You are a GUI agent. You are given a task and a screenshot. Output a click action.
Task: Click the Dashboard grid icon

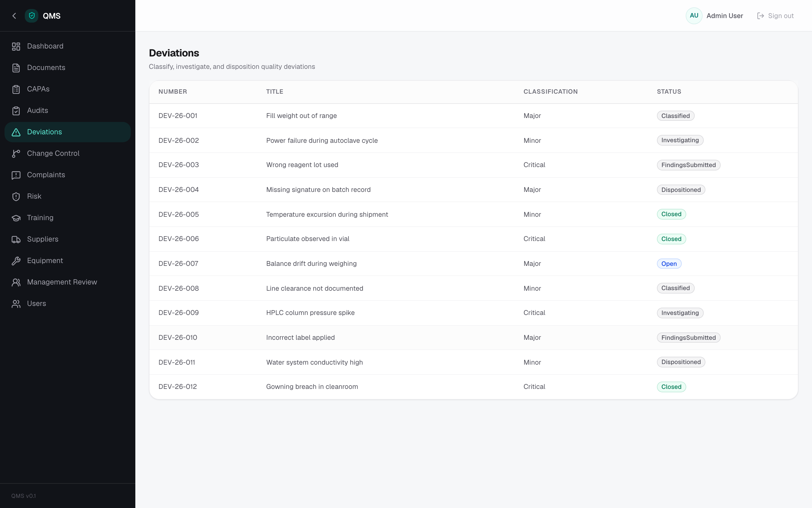coord(16,46)
